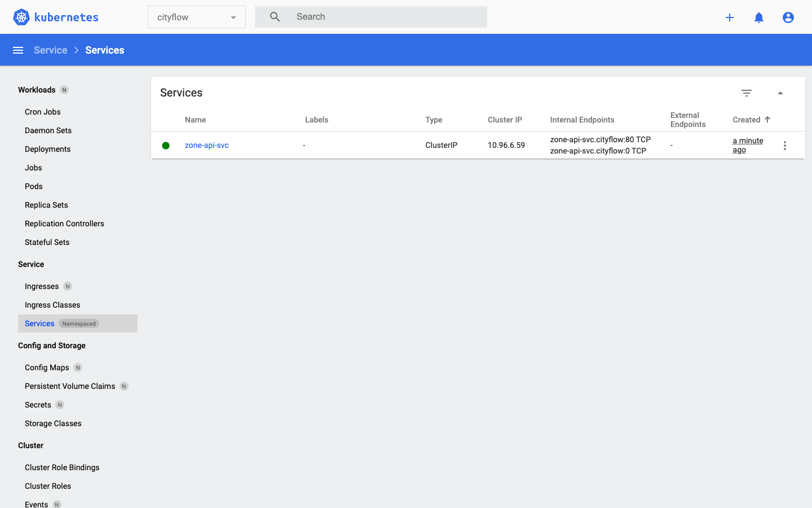
Task: Toggle the hamburger navigation menu
Action: pos(18,50)
